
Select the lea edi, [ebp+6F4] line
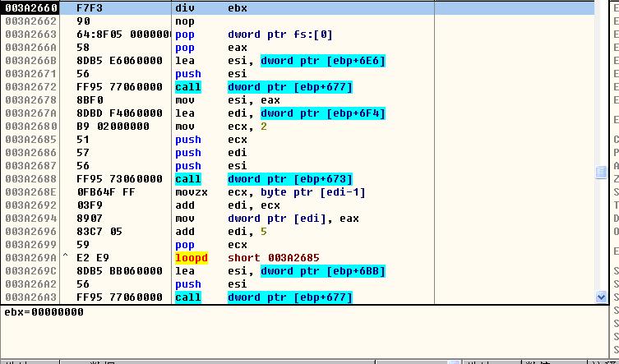tap(279, 113)
